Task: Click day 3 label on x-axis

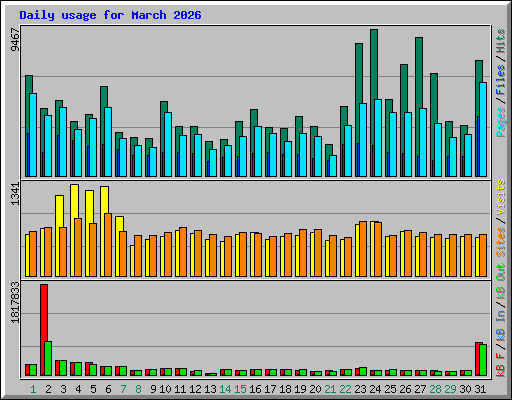Action: click(63, 389)
